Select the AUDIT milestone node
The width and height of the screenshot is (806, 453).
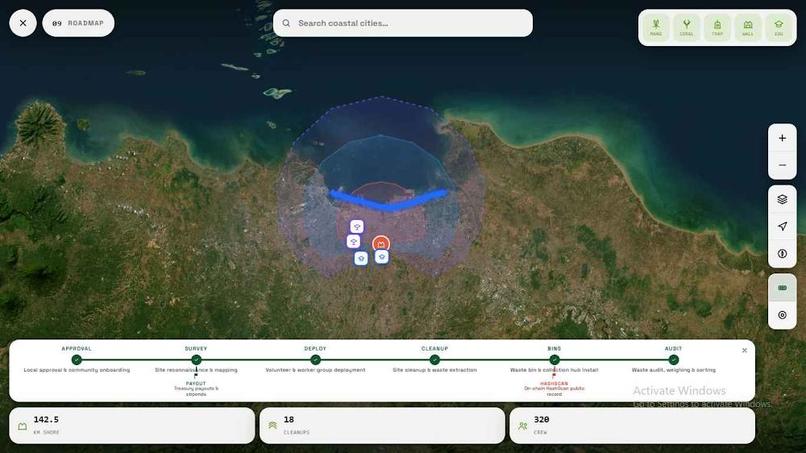(x=673, y=359)
